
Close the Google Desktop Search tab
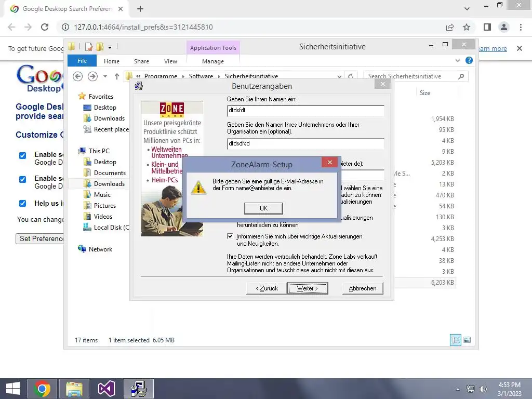tap(121, 9)
